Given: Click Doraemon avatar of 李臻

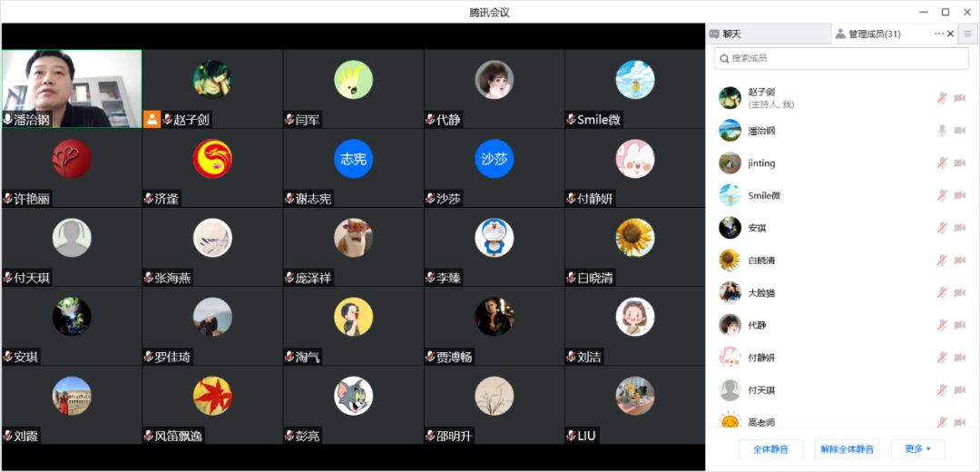Looking at the screenshot, I should click(494, 238).
